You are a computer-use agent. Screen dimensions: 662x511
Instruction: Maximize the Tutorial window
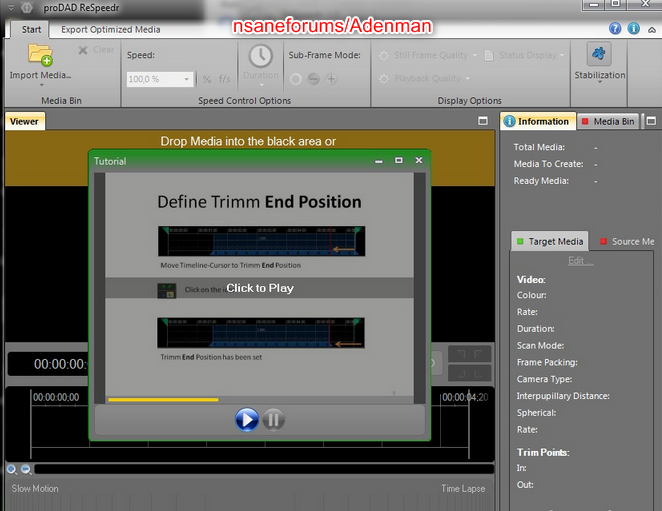tap(399, 160)
